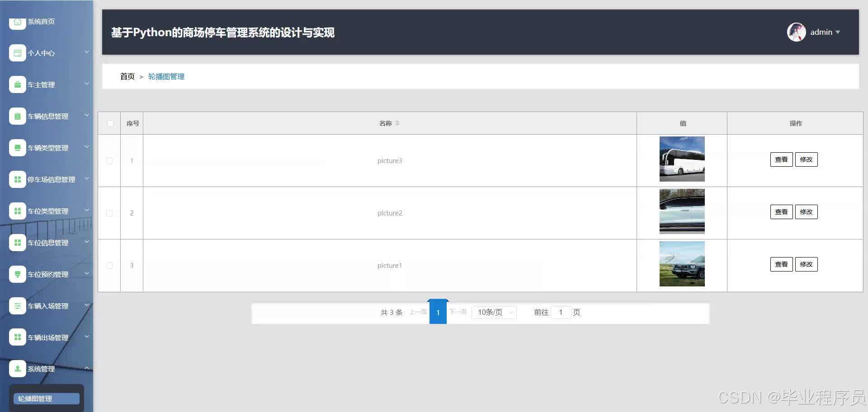Click the picture1 name cell
This screenshot has width=868, height=412.
coord(390,266)
